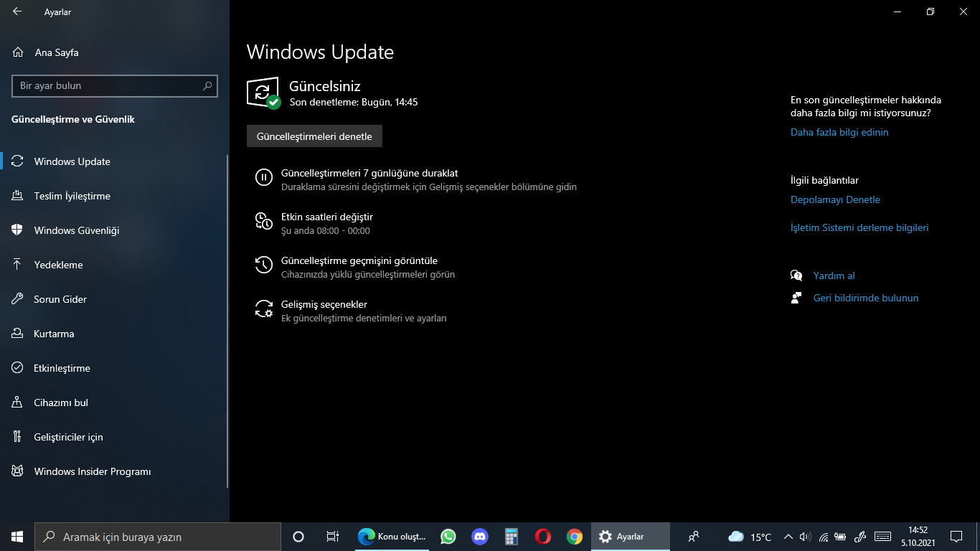
Task: Open WhatsApp from the taskbar
Action: point(448,537)
